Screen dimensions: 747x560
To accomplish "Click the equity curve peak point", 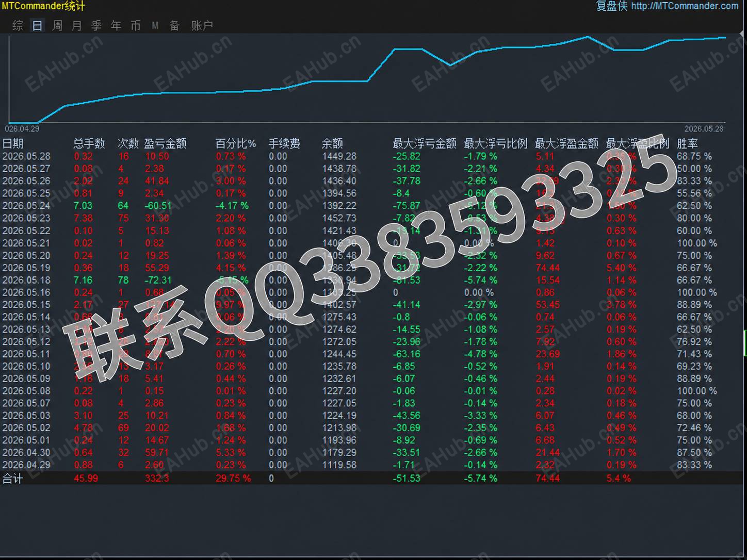I will (x=587, y=37).
